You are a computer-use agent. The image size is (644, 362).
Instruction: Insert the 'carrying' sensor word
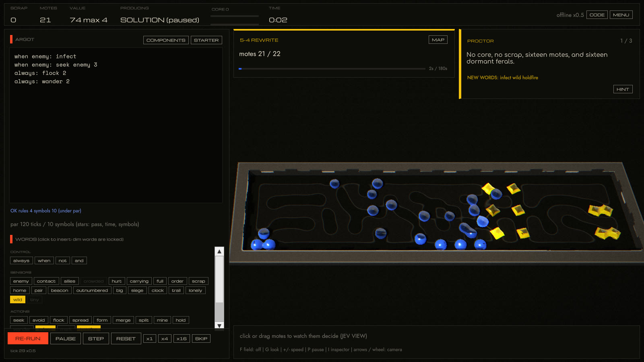pos(139,281)
